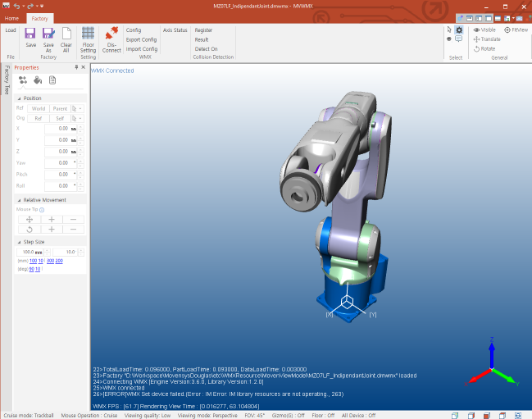Click the Mouse Tip info icon
Screen dimensions: 532x419
pos(42,210)
